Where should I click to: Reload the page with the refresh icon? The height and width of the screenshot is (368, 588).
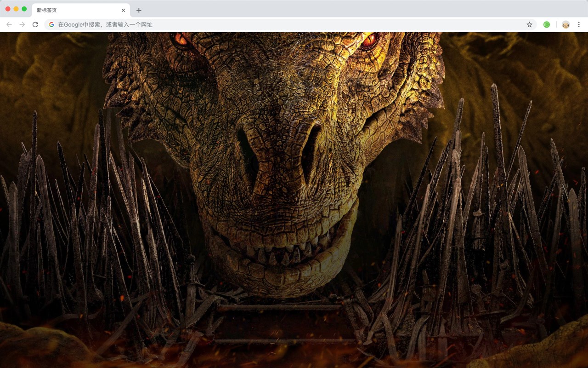pyautogui.click(x=35, y=24)
